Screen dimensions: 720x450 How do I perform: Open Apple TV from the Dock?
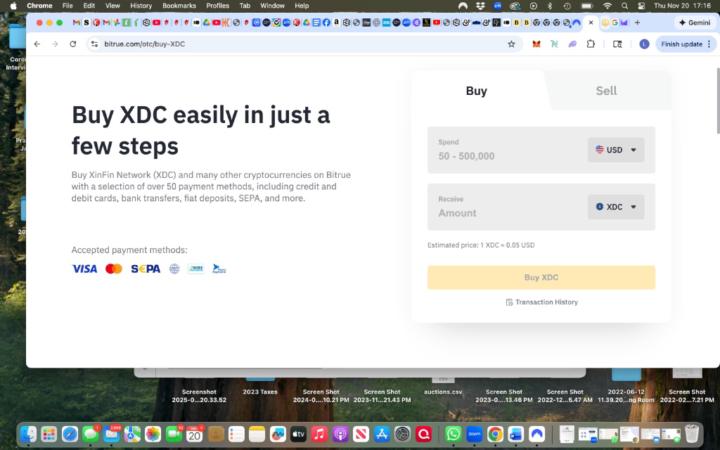[x=298, y=434]
